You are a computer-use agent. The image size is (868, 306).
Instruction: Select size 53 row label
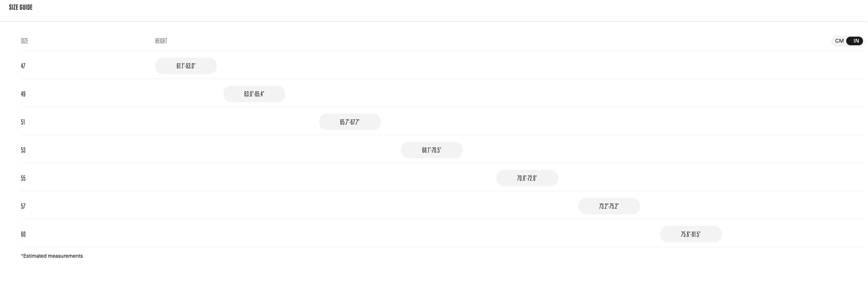(23, 150)
